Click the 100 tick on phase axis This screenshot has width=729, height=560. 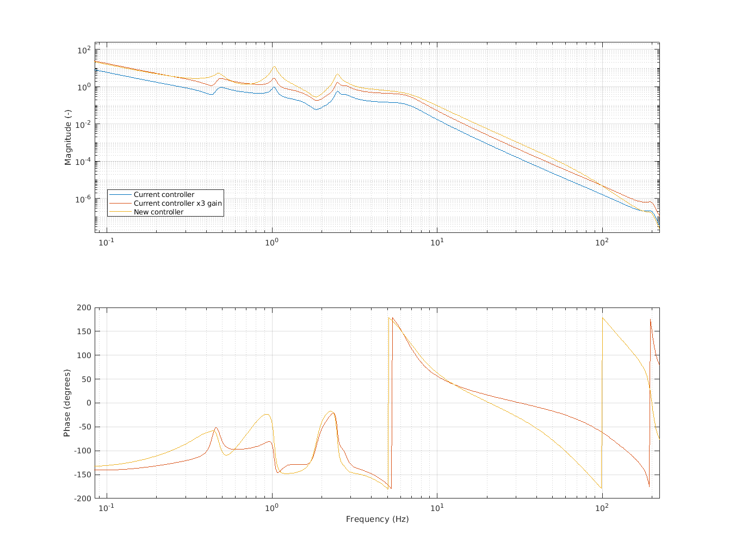pyautogui.click(x=84, y=355)
